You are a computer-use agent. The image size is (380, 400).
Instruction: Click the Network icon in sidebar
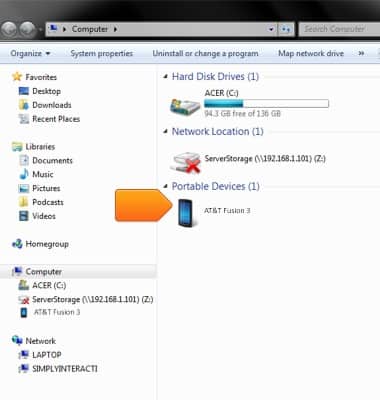17,341
